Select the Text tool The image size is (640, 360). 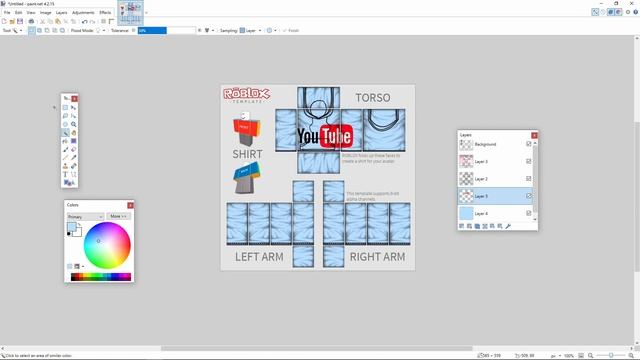pyautogui.click(x=65, y=174)
